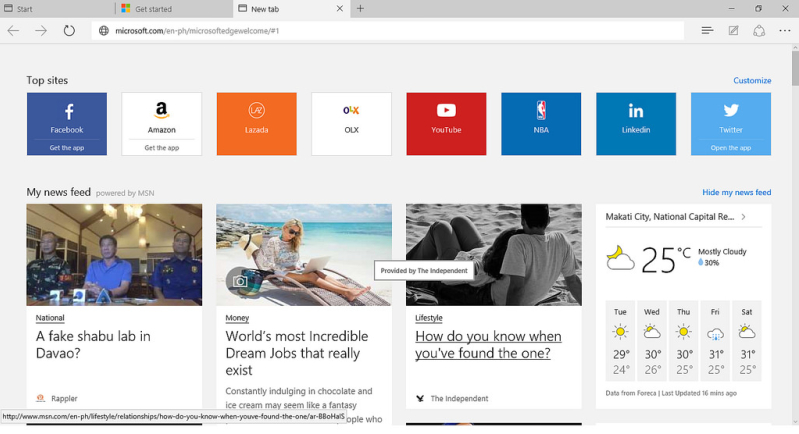799x434 pixels.
Task: Click the vertical scrollbar thumb
Action: click(795, 69)
